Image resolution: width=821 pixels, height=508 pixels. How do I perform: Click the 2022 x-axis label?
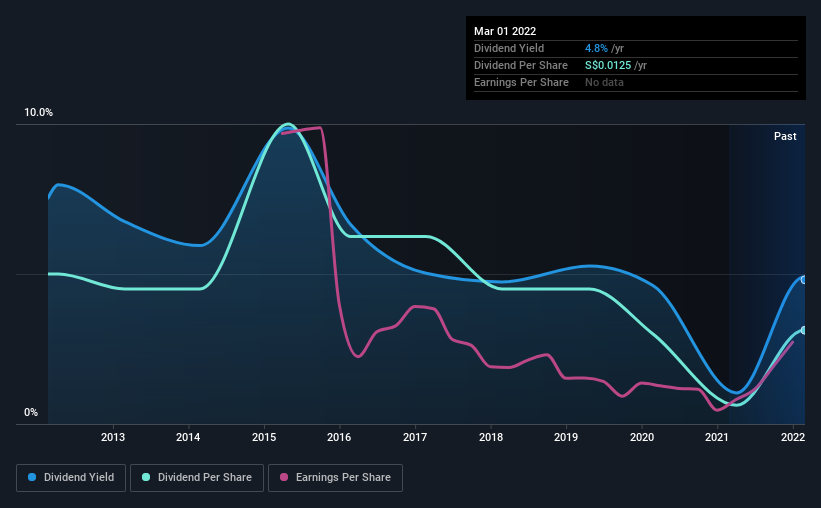793,437
